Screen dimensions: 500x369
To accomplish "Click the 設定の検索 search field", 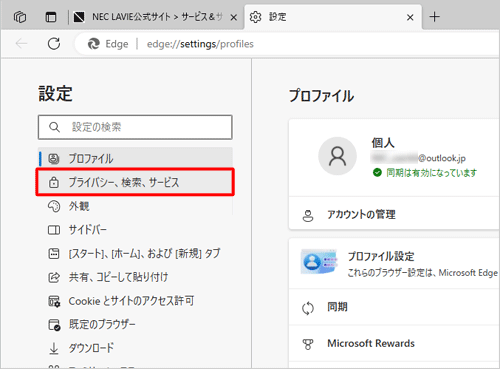I will [135, 127].
